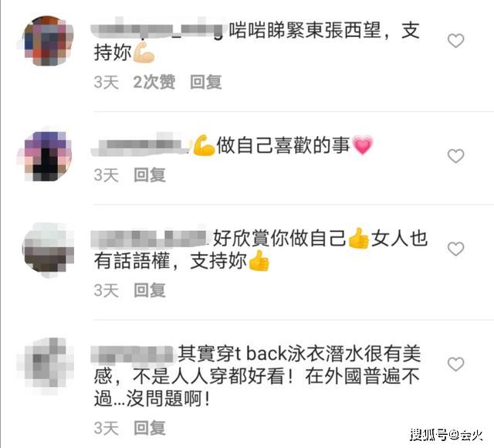Tap 3天 timestamp under first comment
This screenshot has width=494, height=448.
click(107, 82)
